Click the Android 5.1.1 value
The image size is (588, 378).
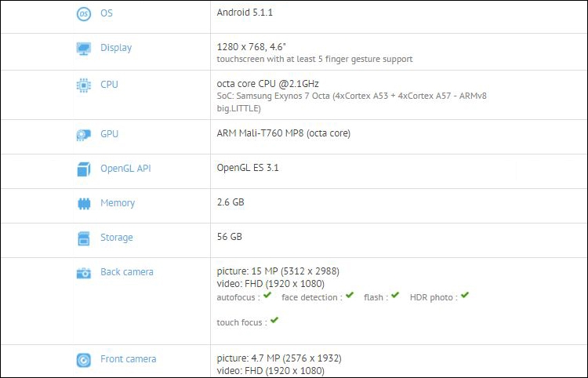[245, 13]
